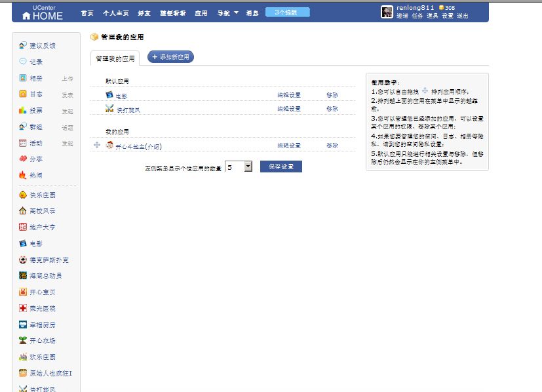
Task: Click the 电影 icon in 默认应用 list
Action: click(x=109, y=94)
